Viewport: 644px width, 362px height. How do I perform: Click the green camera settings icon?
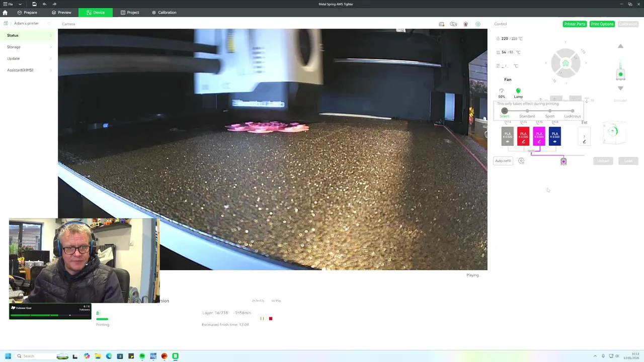coord(478,24)
